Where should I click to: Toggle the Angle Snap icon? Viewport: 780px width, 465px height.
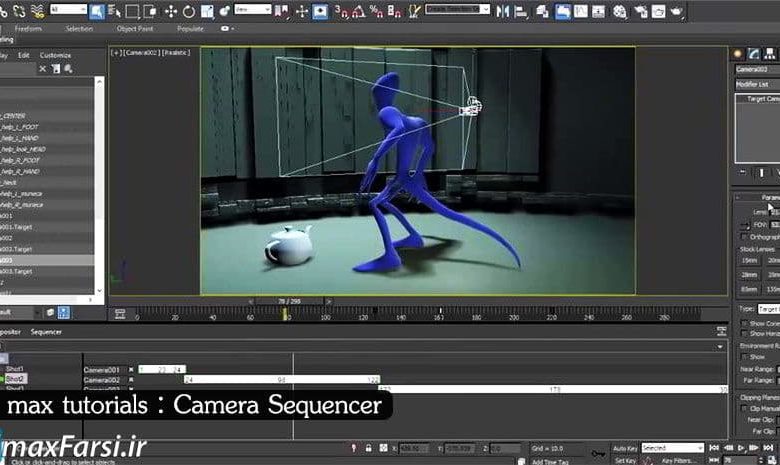click(359, 11)
